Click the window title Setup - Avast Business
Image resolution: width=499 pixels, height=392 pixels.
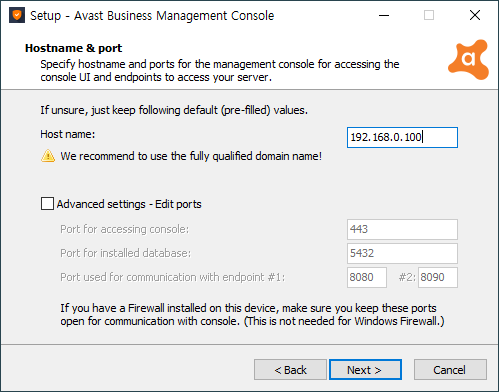152,16
